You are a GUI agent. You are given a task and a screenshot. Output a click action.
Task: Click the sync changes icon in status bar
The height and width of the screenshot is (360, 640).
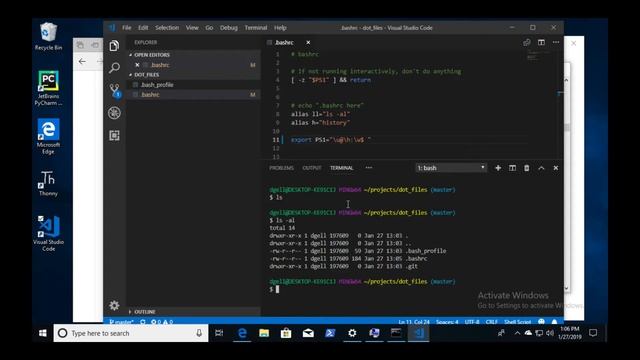pyautogui.click(x=142, y=322)
